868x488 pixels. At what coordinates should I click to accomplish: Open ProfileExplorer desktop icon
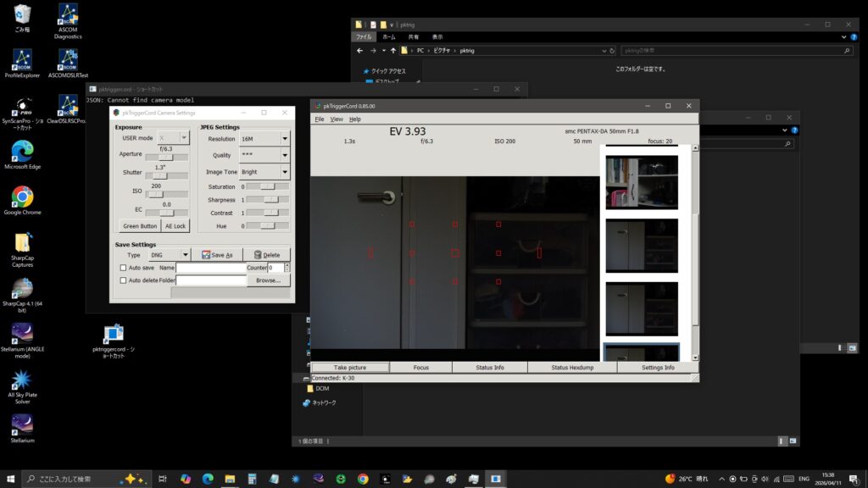click(x=22, y=60)
